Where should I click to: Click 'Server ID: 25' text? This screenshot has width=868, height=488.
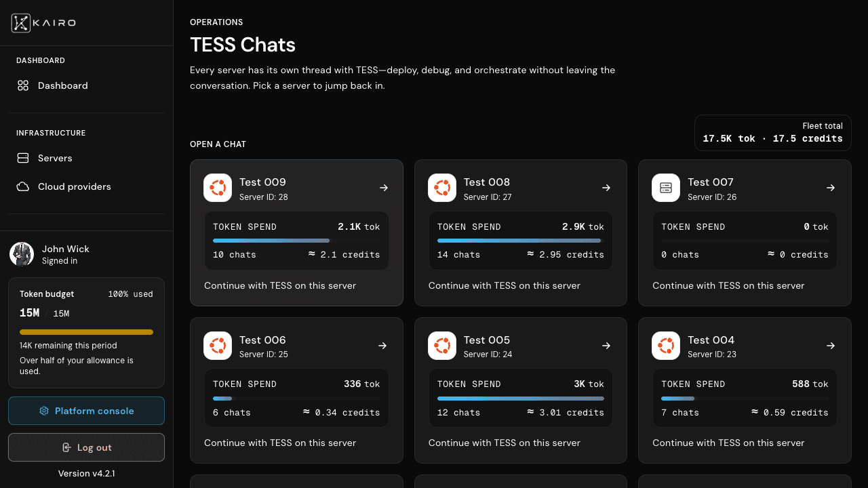click(x=264, y=354)
